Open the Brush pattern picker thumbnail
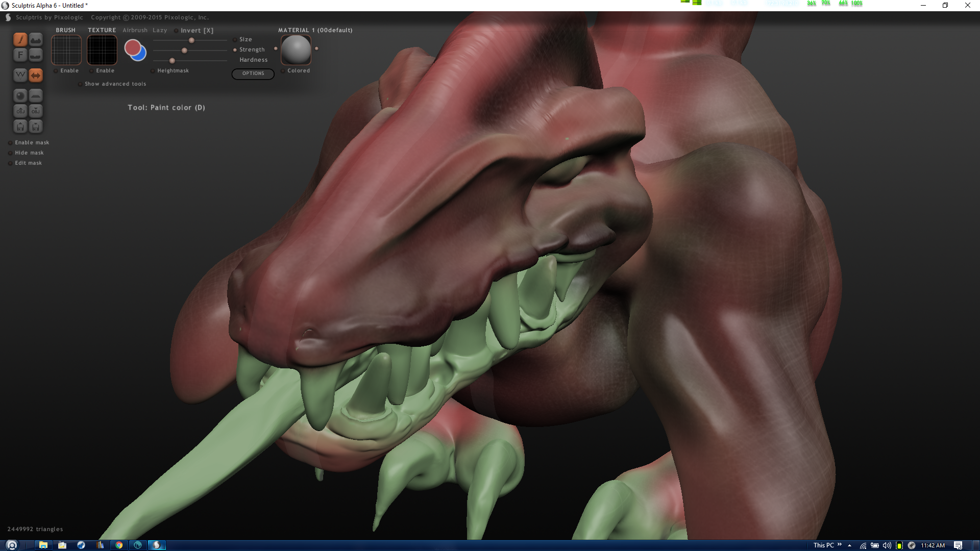 pyautogui.click(x=66, y=50)
